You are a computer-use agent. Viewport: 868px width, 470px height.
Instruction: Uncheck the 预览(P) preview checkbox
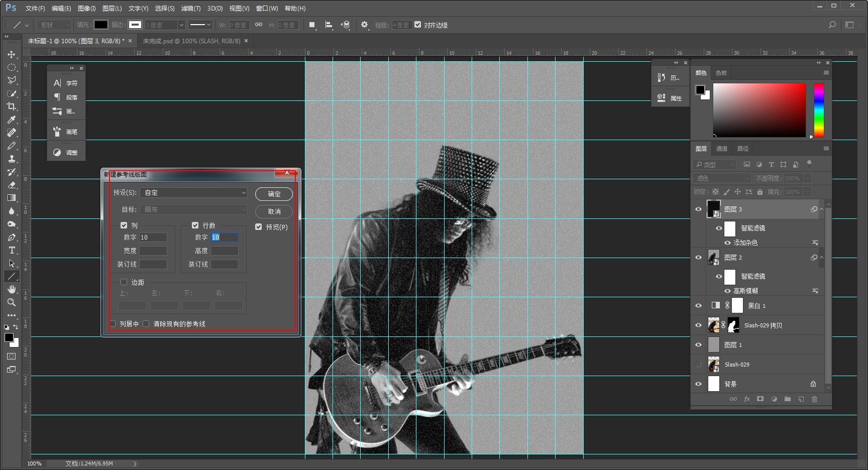tap(258, 227)
